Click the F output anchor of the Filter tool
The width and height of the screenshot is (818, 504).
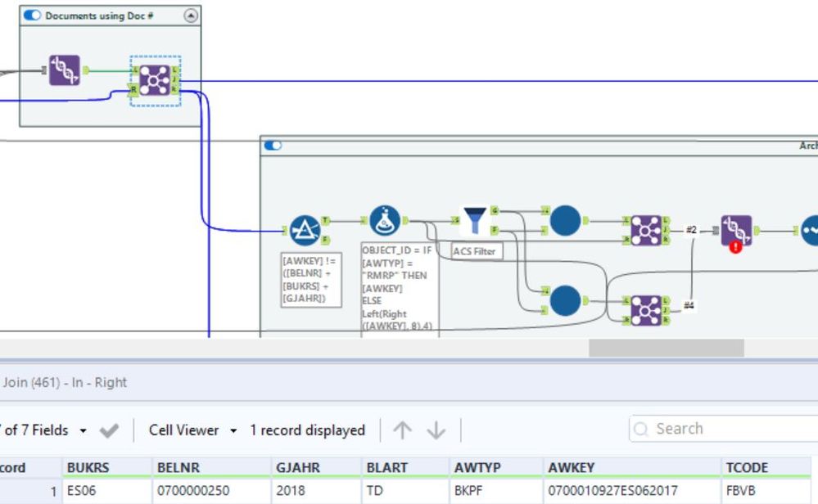[325, 240]
